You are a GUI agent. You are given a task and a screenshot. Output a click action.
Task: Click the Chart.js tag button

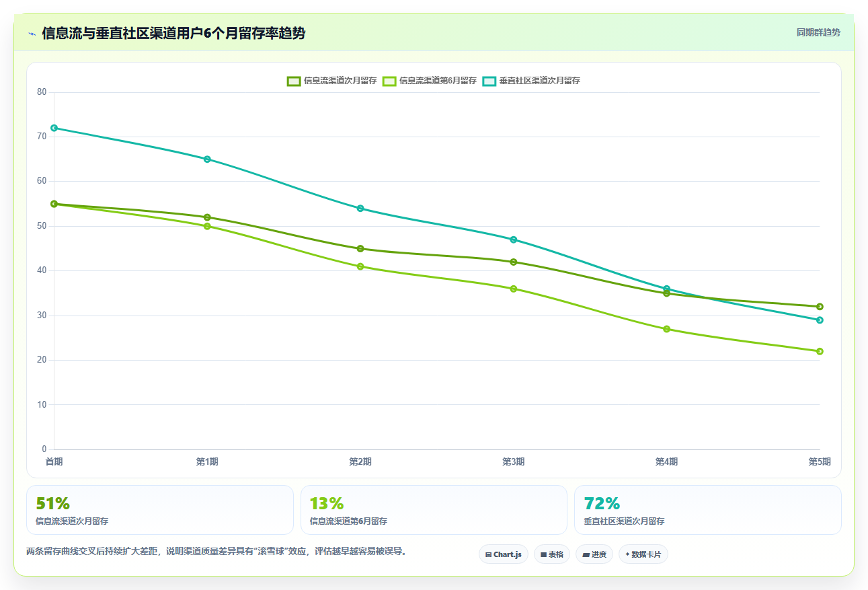point(504,554)
